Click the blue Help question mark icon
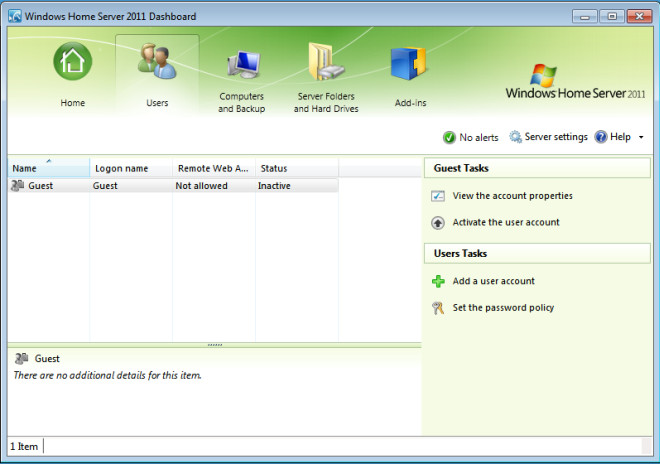The height and width of the screenshot is (464, 660). click(601, 137)
